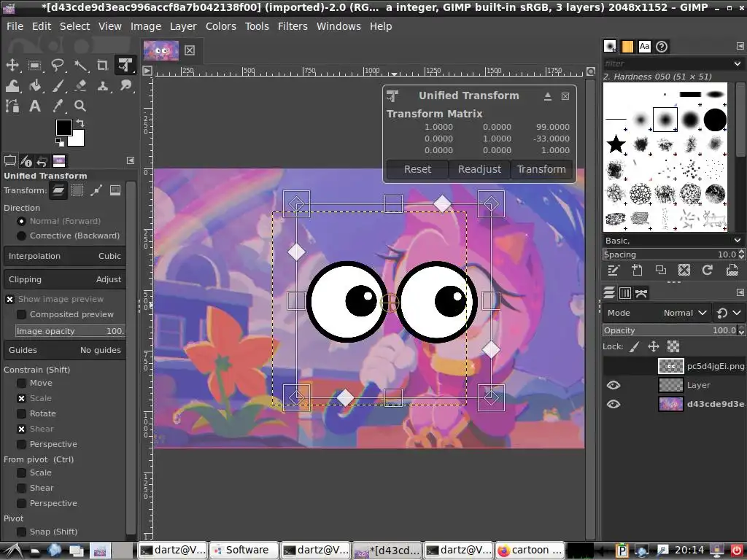The width and height of the screenshot is (747, 560).
Task: Refresh the brushes list
Action: 708,271
